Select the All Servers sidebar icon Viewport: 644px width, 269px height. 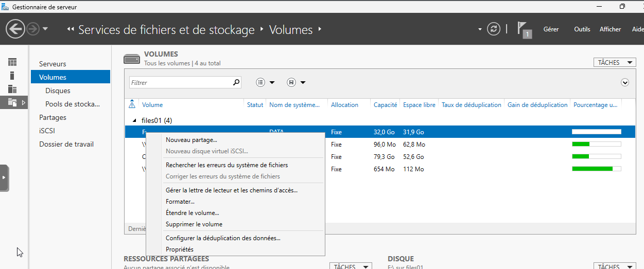click(x=12, y=89)
